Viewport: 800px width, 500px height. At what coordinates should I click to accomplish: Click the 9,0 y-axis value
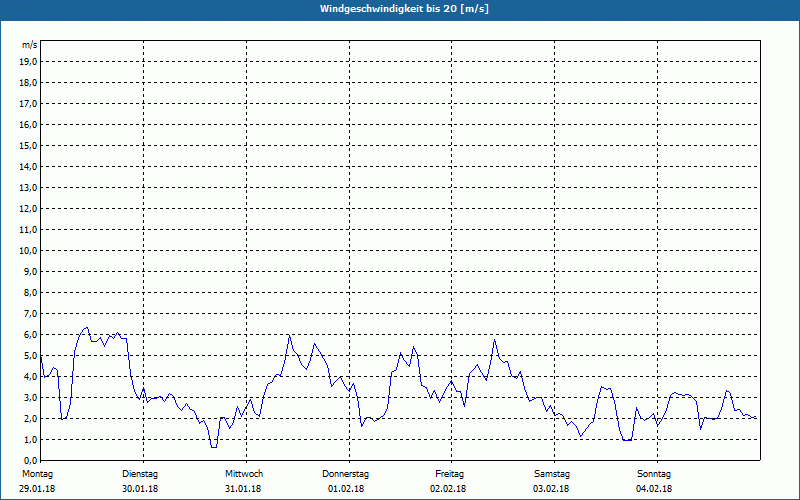pyautogui.click(x=30, y=271)
